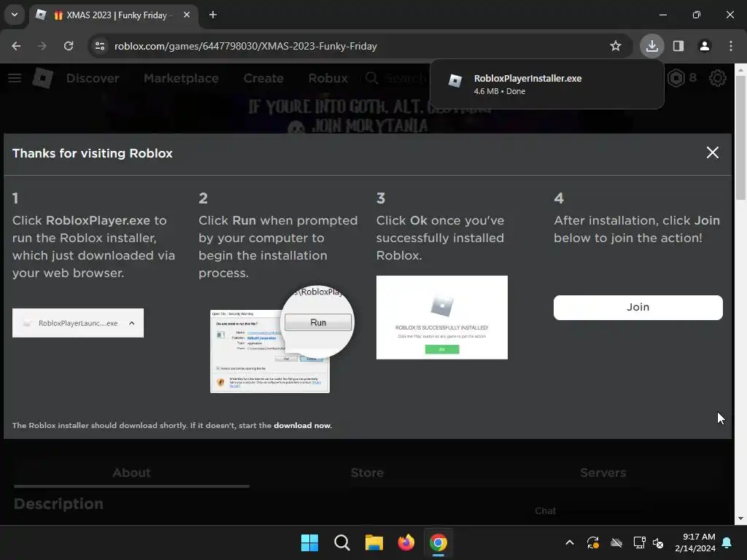Go to Discover in Roblox navigation

pyautogui.click(x=93, y=78)
